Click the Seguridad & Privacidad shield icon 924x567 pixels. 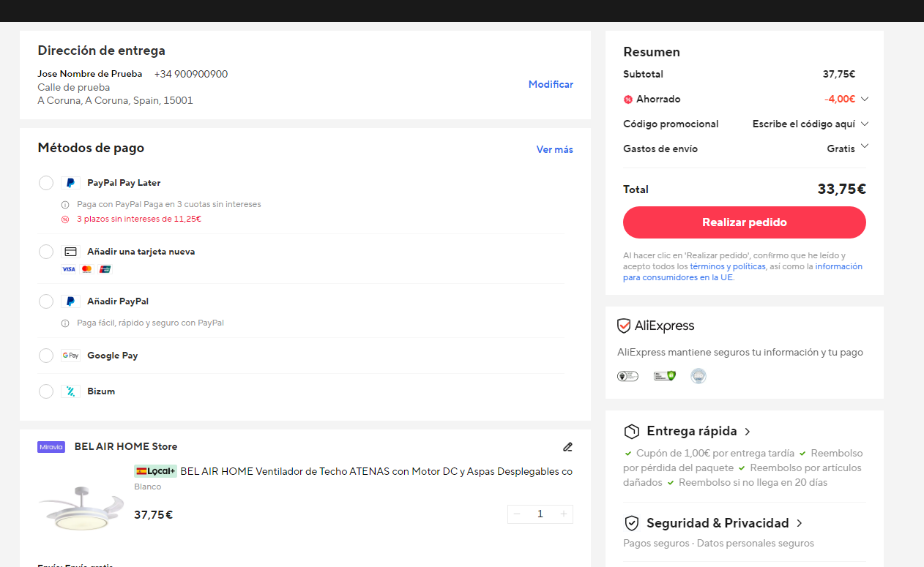pyautogui.click(x=631, y=523)
